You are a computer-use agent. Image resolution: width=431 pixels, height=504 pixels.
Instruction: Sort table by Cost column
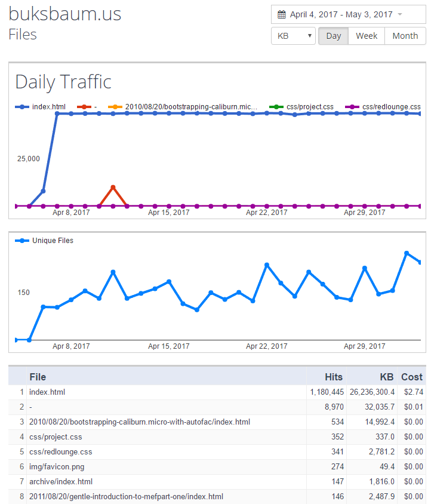point(412,377)
